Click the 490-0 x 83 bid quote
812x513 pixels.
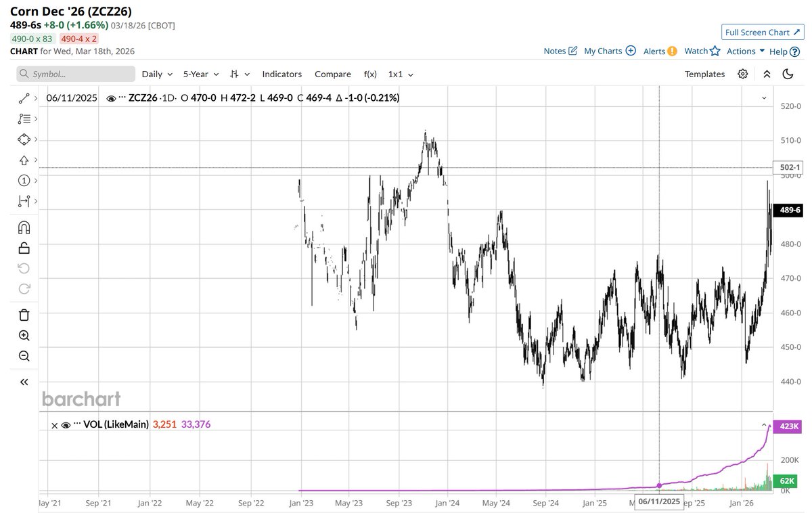pyautogui.click(x=32, y=39)
